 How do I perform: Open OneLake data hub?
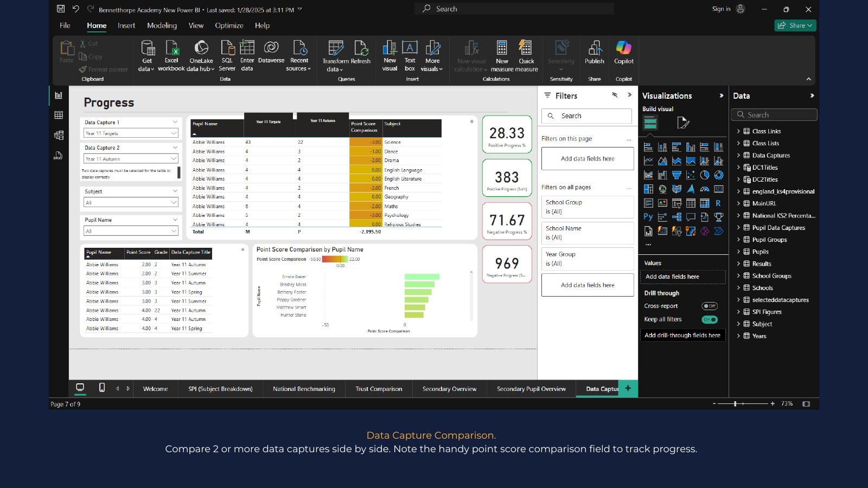[x=201, y=56]
